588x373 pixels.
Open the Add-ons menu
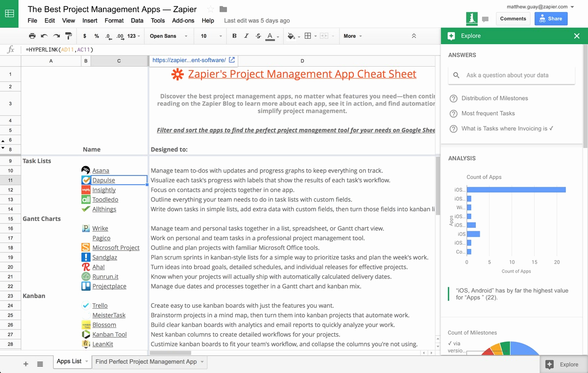coord(183,21)
